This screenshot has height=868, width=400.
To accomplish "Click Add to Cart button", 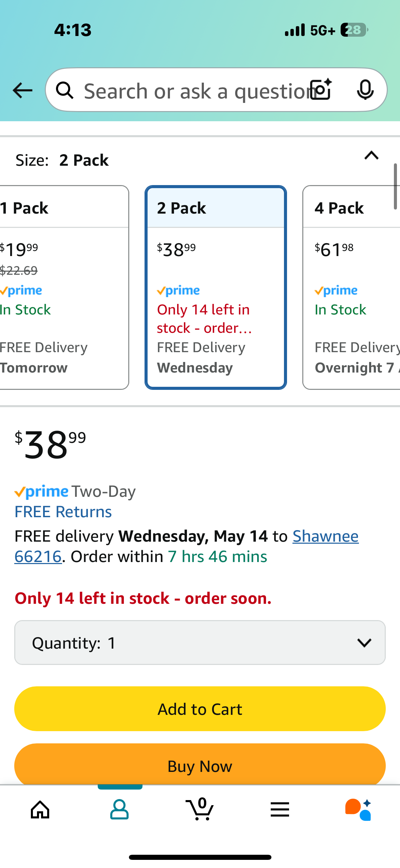I will pyautogui.click(x=200, y=709).
